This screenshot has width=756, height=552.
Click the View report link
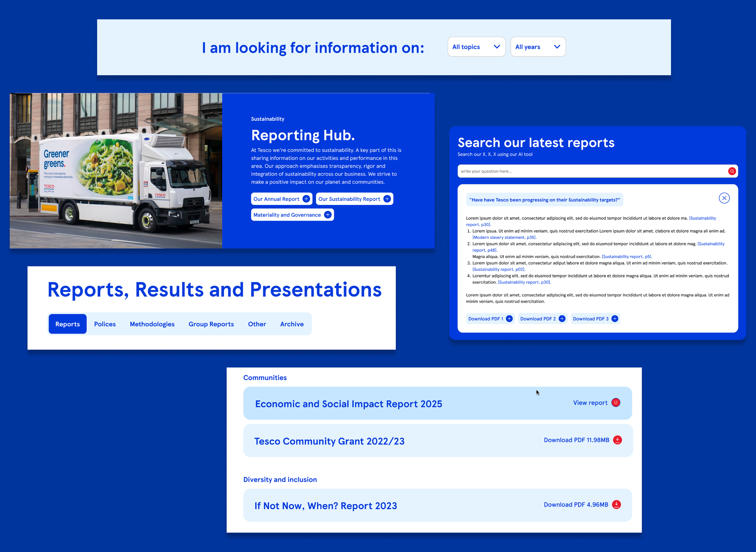coord(590,403)
